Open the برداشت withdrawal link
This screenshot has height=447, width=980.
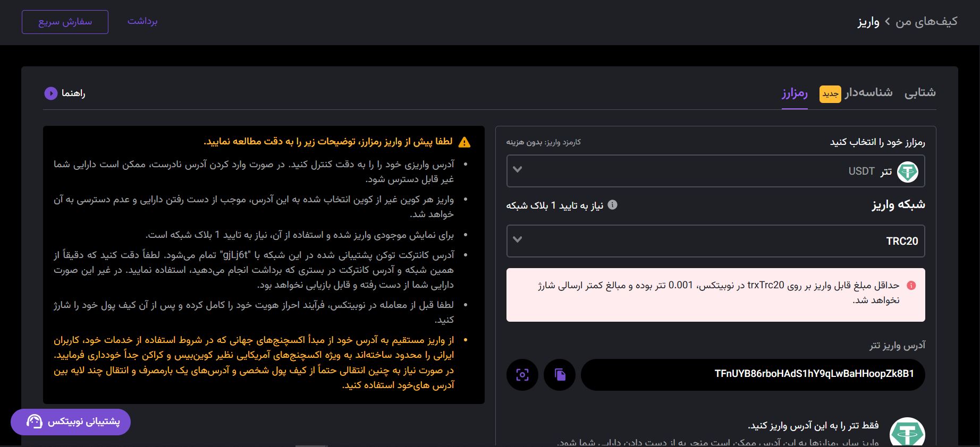click(x=142, y=21)
